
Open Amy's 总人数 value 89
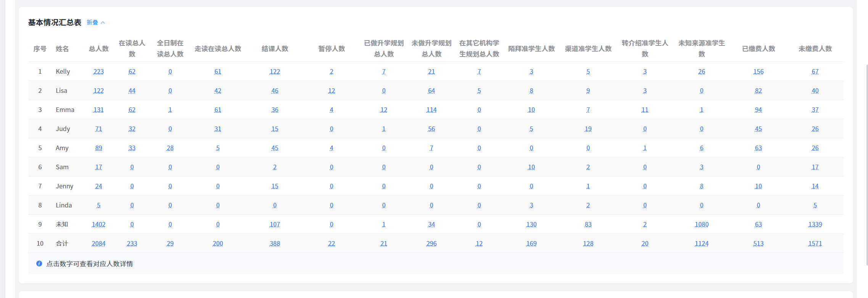tap(98, 148)
